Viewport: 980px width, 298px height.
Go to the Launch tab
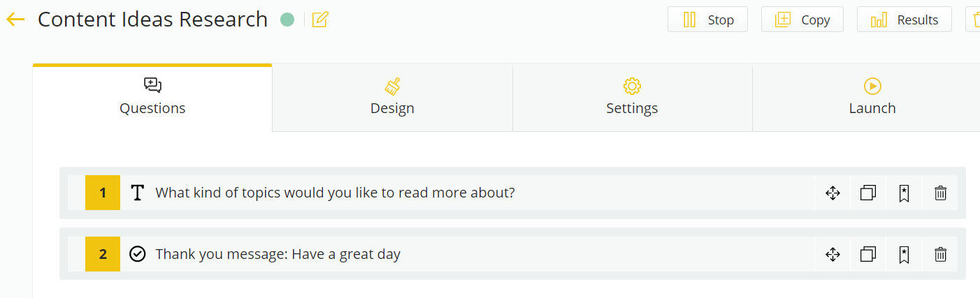[872, 98]
